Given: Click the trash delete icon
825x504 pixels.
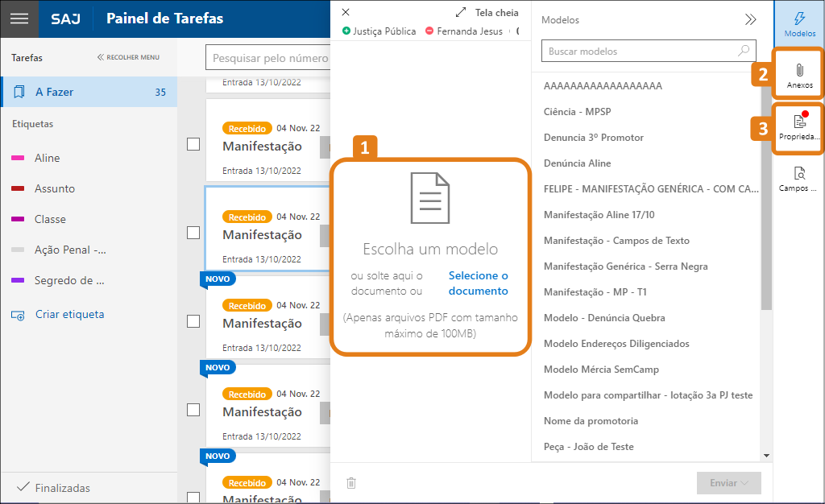Looking at the screenshot, I should (x=351, y=483).
